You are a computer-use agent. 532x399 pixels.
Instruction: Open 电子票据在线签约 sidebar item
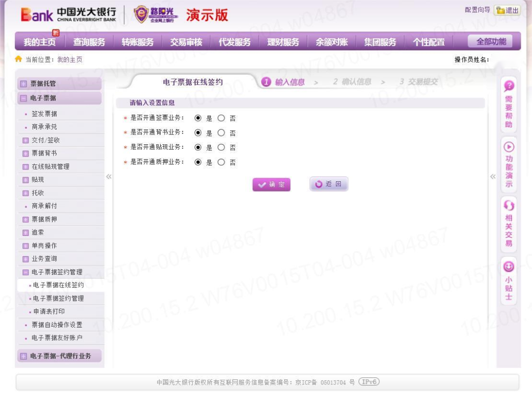(x=58, y=285)
